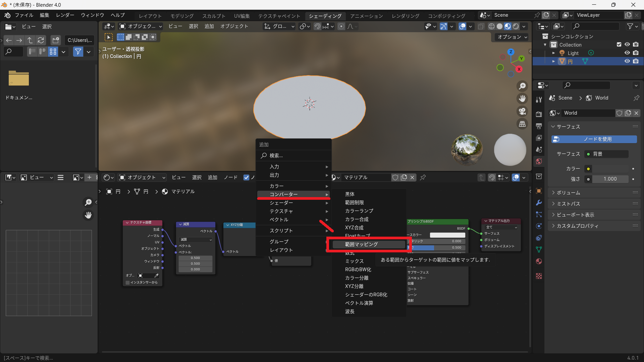This screenshot has height=362, width=644.
Task: Enable the instancer checkbox in Texture Coordinate node
Action: [x=128, y=283]
